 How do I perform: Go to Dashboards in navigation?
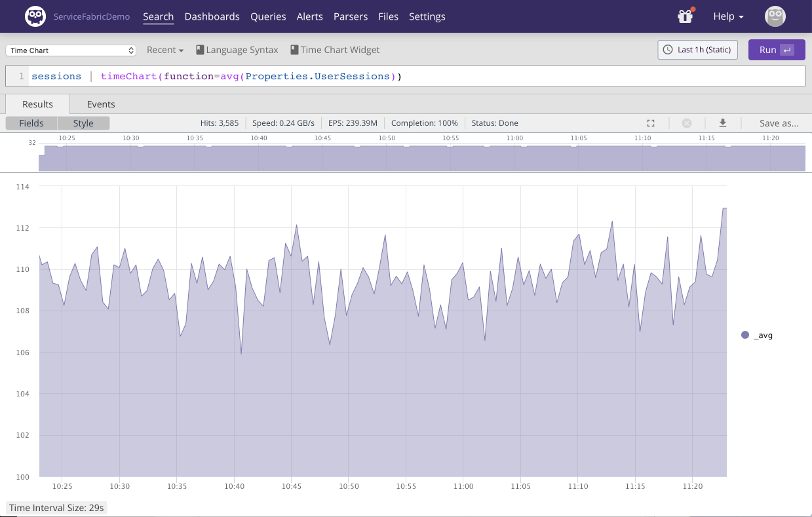click(x=212, y=16)
